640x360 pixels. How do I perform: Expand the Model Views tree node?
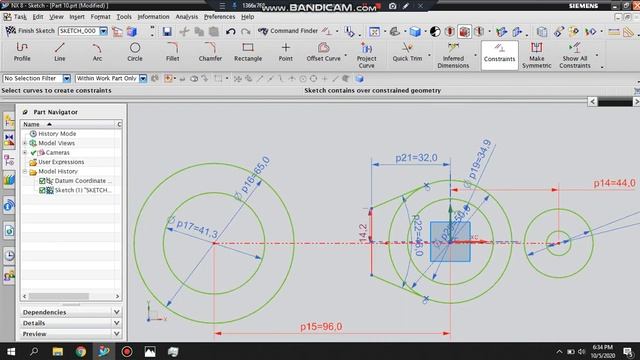coord(25,143)
